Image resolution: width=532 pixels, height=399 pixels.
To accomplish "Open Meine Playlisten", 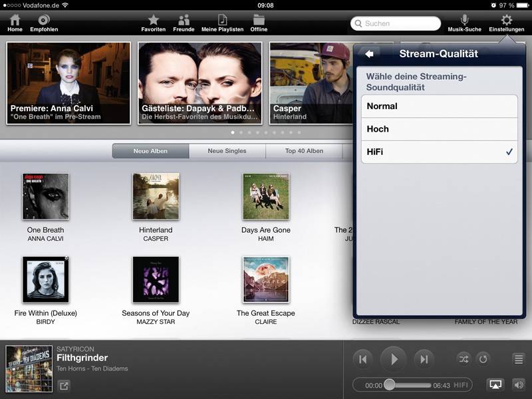I will coord(222,23).
